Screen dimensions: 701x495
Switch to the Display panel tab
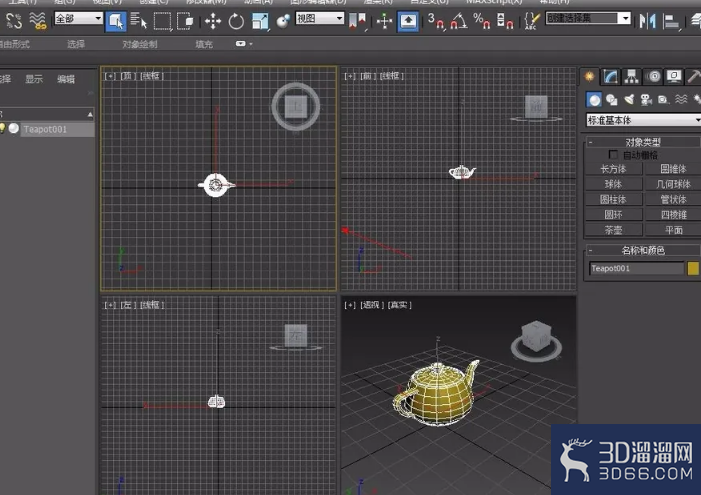click(x=674, y=77)
